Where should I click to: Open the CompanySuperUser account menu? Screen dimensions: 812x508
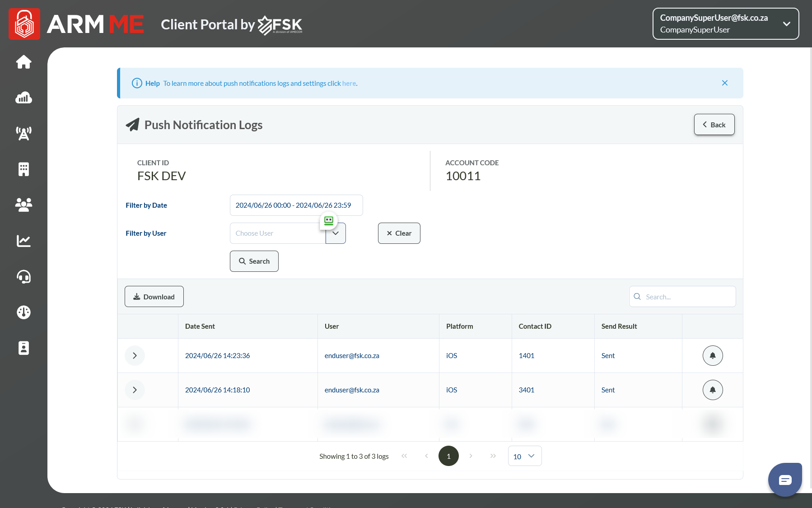725,23
